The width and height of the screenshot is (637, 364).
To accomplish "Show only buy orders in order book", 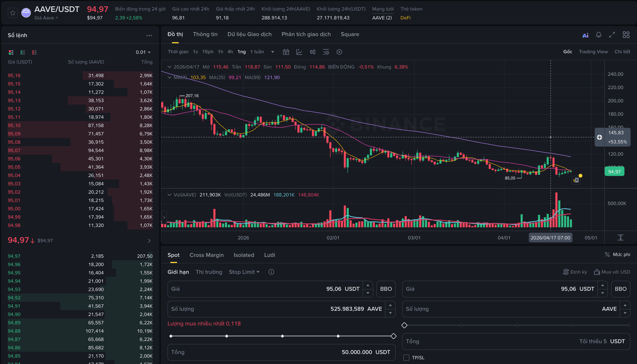I will coord(23,52).
